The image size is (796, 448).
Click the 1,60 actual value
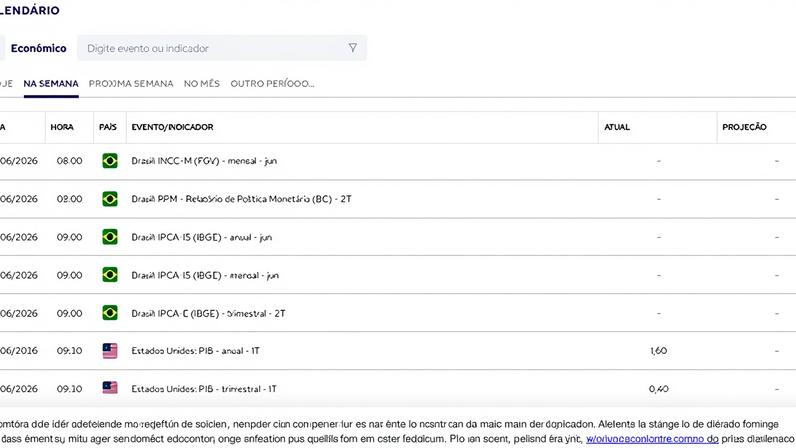coord(658,351)
